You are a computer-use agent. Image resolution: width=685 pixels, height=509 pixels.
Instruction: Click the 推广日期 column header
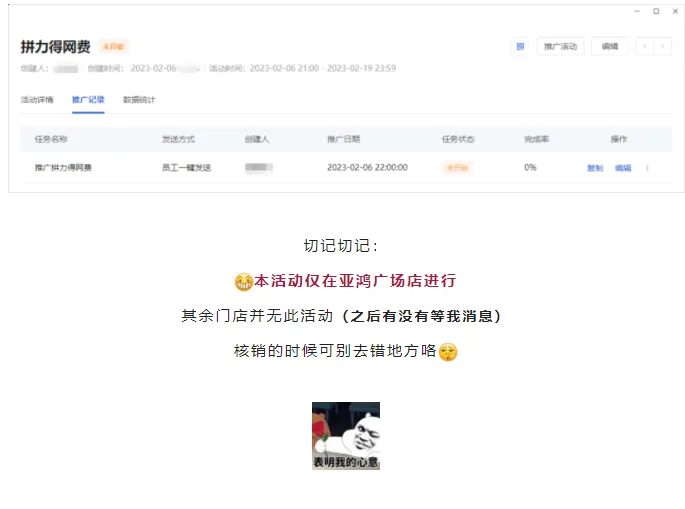coord(343,139)
